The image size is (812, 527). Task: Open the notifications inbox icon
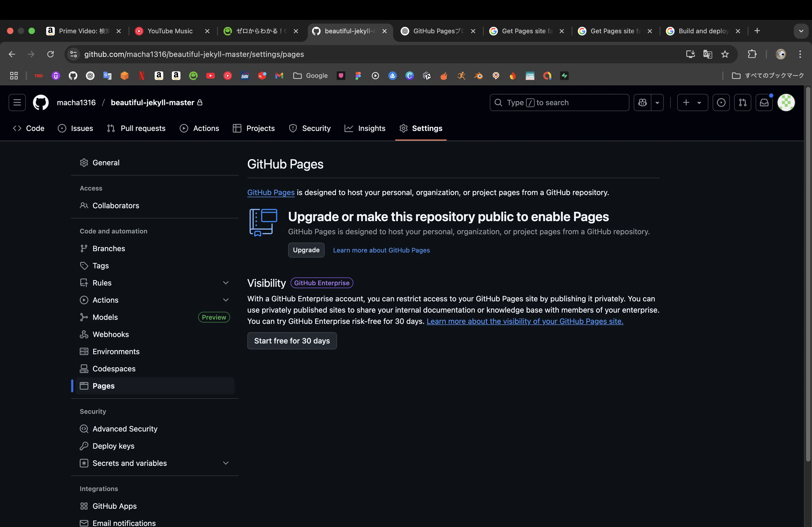coord(764,103)
